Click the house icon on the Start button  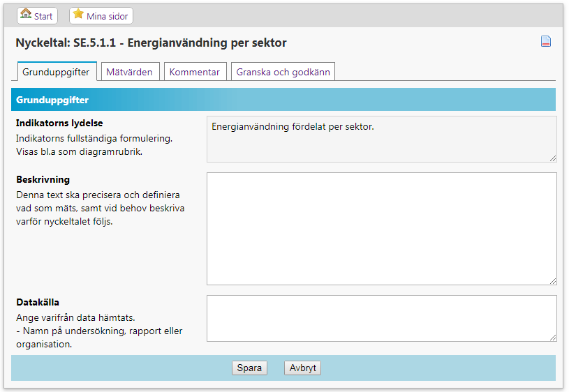(x=26, y=15)
